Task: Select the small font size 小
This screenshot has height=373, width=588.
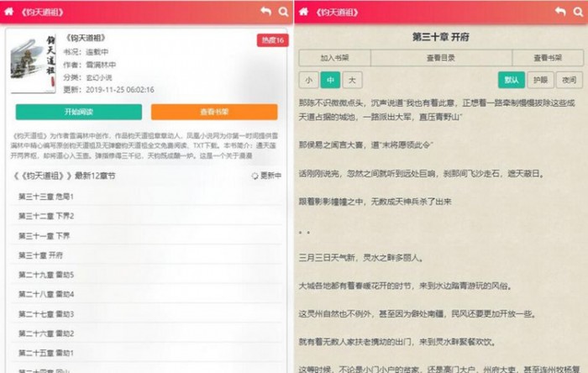Action: coord(308,80)
